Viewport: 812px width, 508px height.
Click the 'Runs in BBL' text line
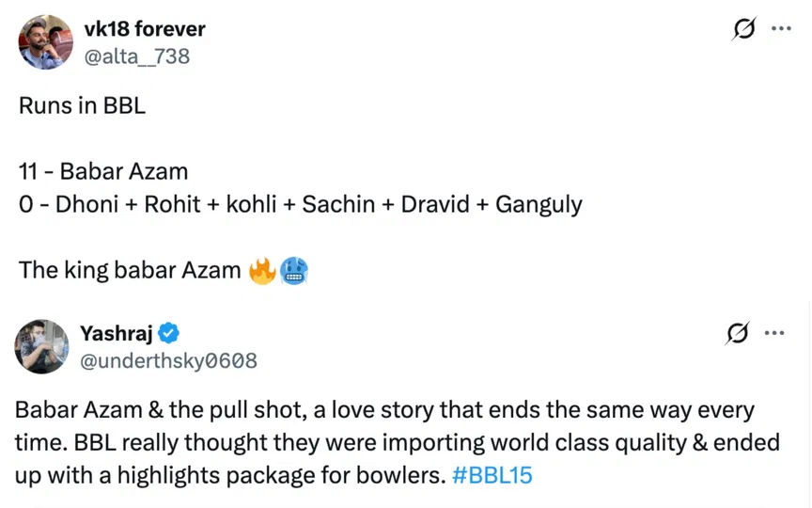pos(83,105)
